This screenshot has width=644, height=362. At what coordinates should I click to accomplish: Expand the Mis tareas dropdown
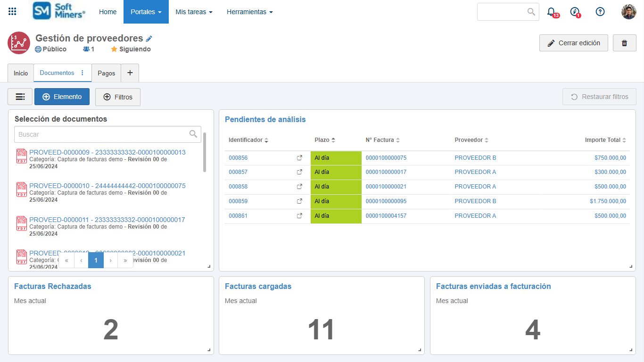[x=193, y=12]
